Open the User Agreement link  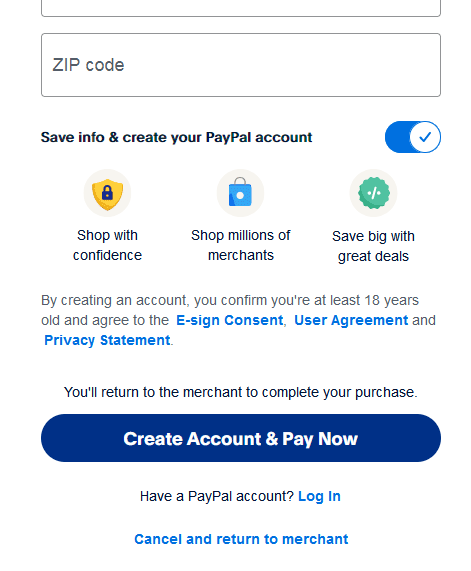click(351, 320)
